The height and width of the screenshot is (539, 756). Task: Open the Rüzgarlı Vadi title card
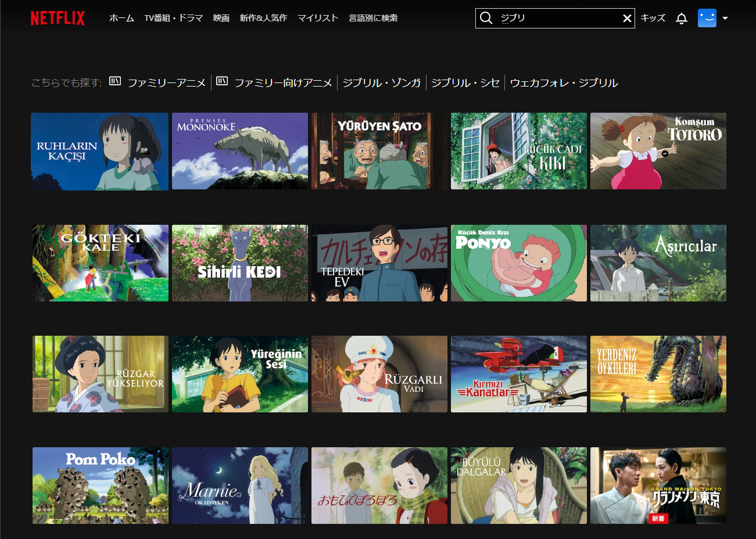pos(379,374)
